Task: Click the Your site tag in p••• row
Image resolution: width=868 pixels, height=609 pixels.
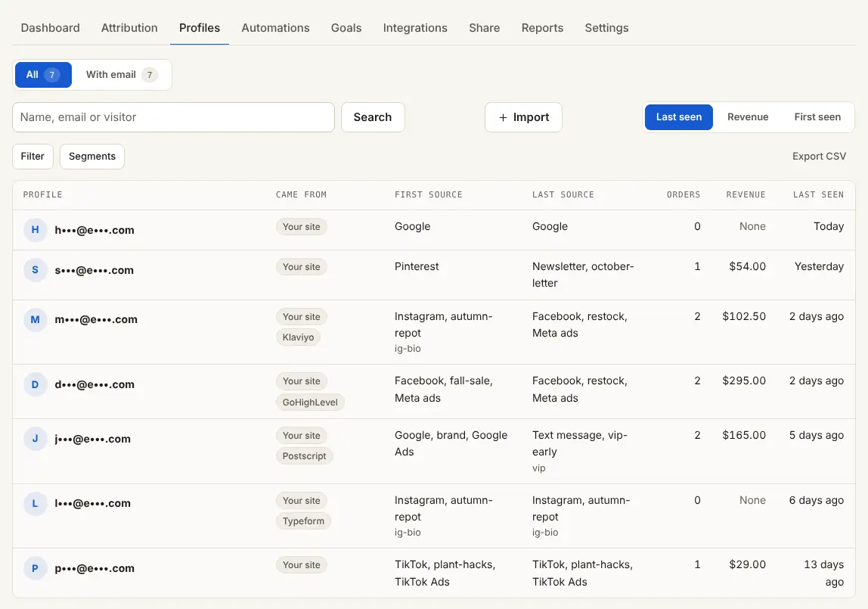Action: pyautogui.click(x=301, y=564)
